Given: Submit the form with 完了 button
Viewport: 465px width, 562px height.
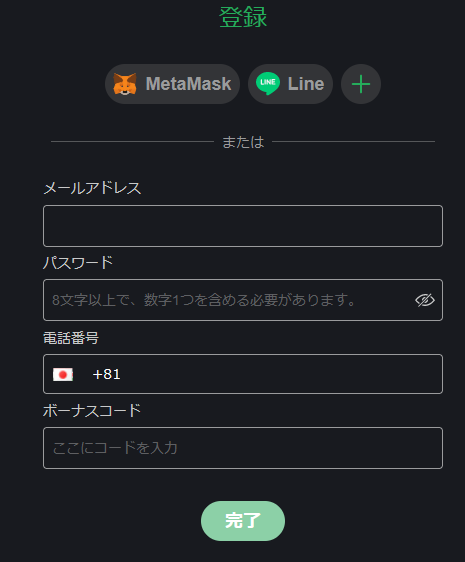Looking at the screenshot, I should 243,521.
